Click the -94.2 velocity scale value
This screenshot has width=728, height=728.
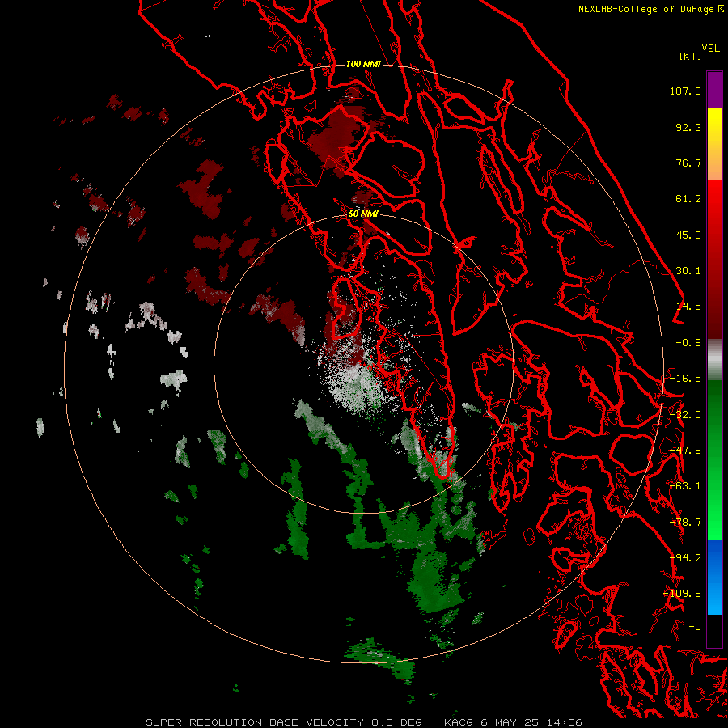point(685,558)
